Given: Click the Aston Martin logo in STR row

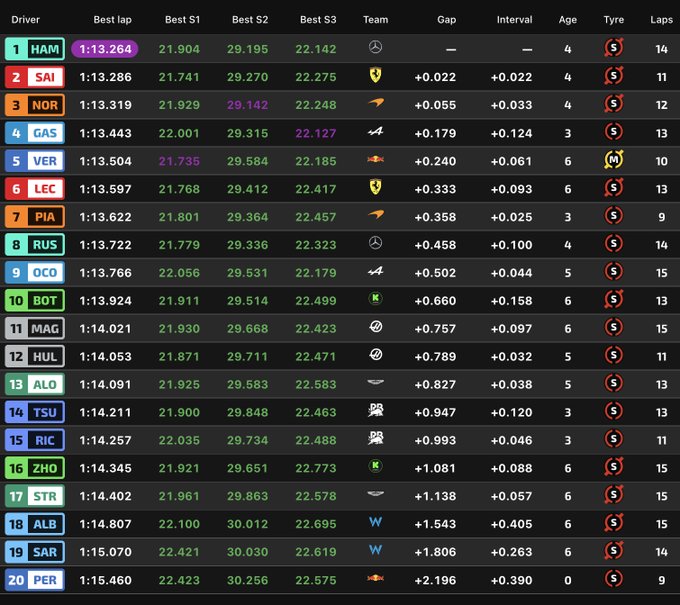Looking at the screenshot, I should (x=376, y=493).
